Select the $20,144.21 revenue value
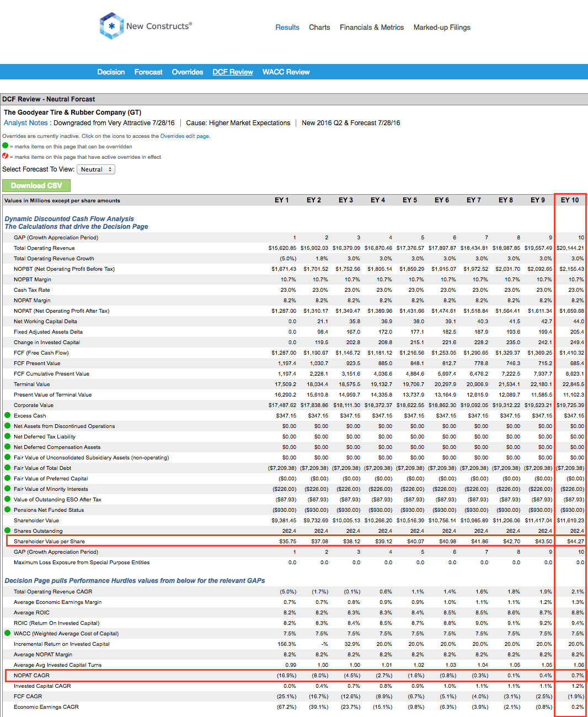This screenshot has width=588, height=717. 570,248
